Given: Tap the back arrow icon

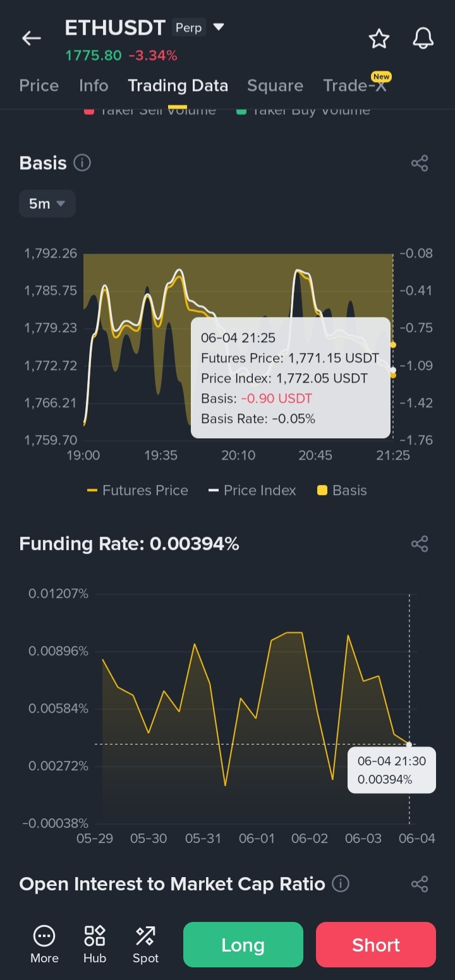Looking at the screenshot, I should (32, 39).
